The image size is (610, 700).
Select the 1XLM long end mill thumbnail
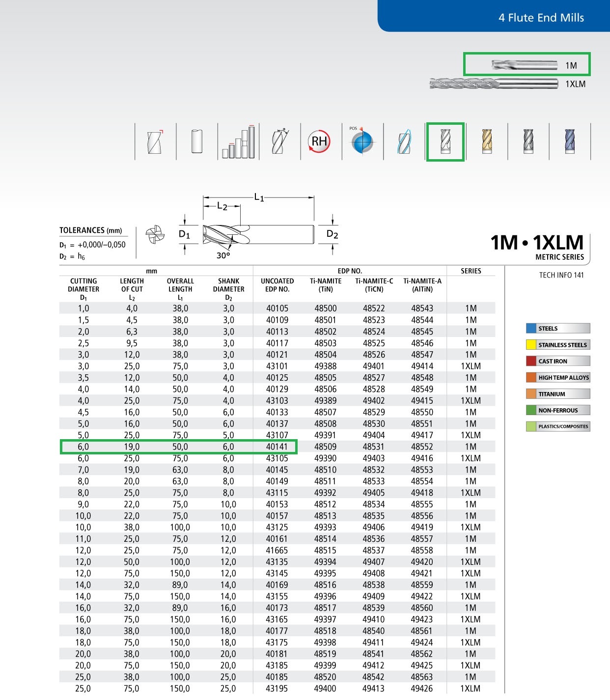pos(494,84)
